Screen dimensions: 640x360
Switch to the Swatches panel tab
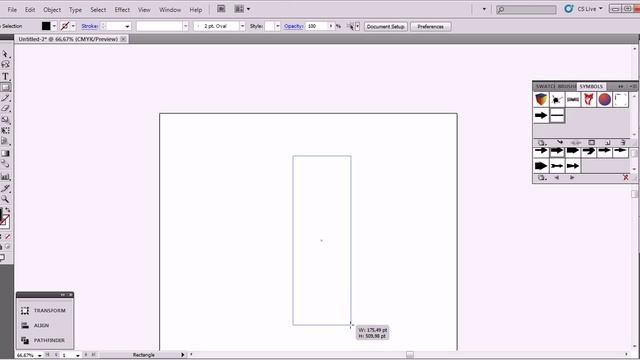coord(545,87)
